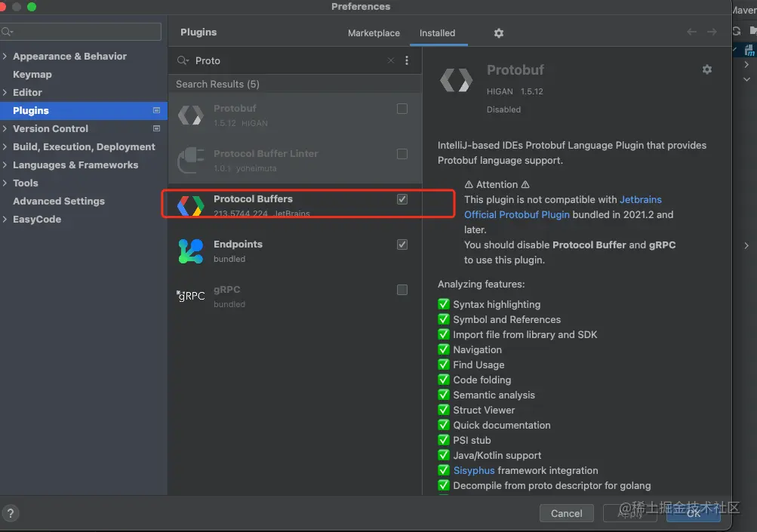Click the Protobuf HIGAN plugin icon

click(190, 115)
